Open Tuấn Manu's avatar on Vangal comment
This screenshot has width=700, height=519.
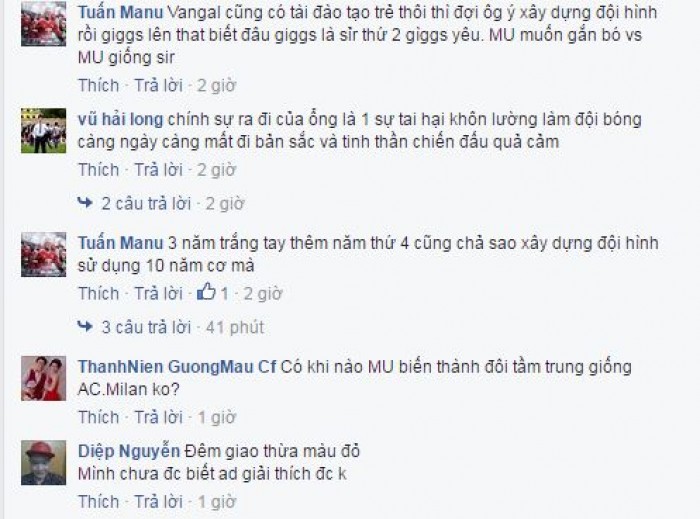click(x=44, y=24)
